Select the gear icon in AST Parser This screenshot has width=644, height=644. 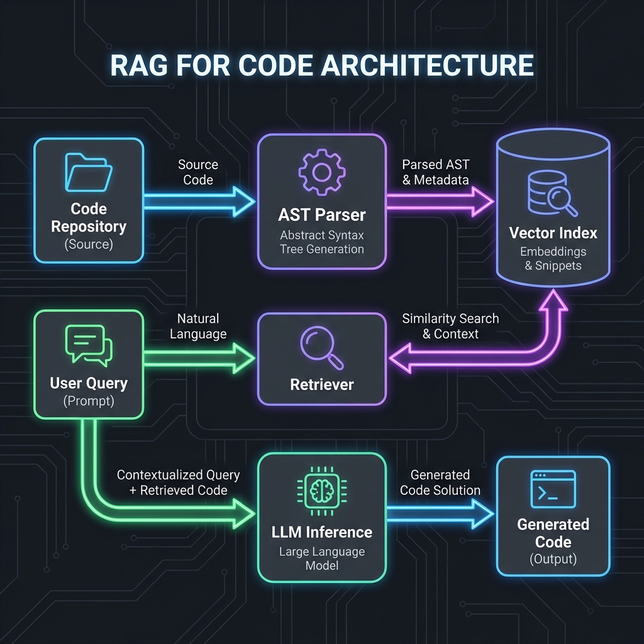click(321, 173)
